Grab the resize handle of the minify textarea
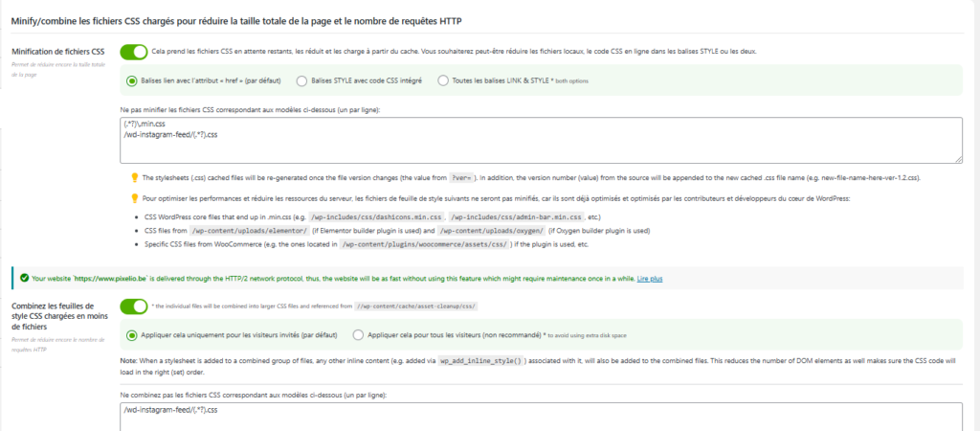Image resolution: width=980 pixels, height=431 pixels. pyautogui.click(x=958, y=158)
